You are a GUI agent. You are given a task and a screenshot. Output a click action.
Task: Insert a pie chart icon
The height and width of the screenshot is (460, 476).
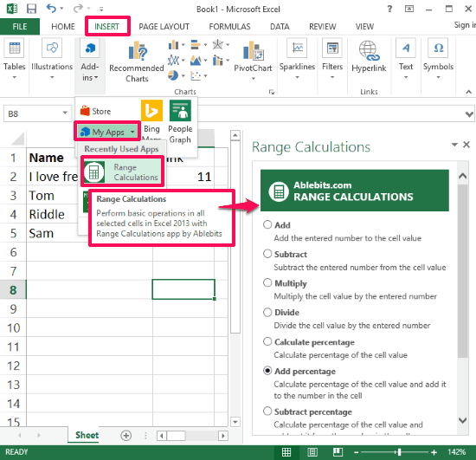(173, 75)
